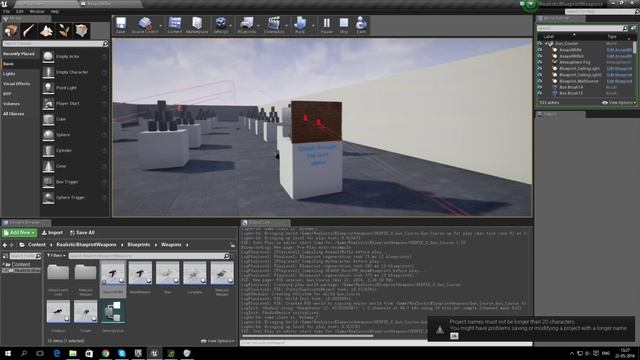Pick the Player Start placement icon
Screen dimensions: 640x360
(x=48, y=104)
